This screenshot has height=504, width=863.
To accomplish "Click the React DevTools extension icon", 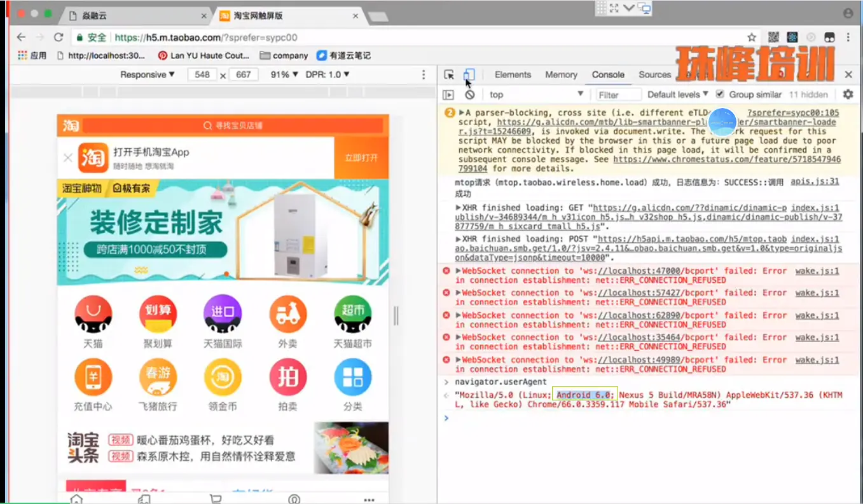I will pos(792,37).
